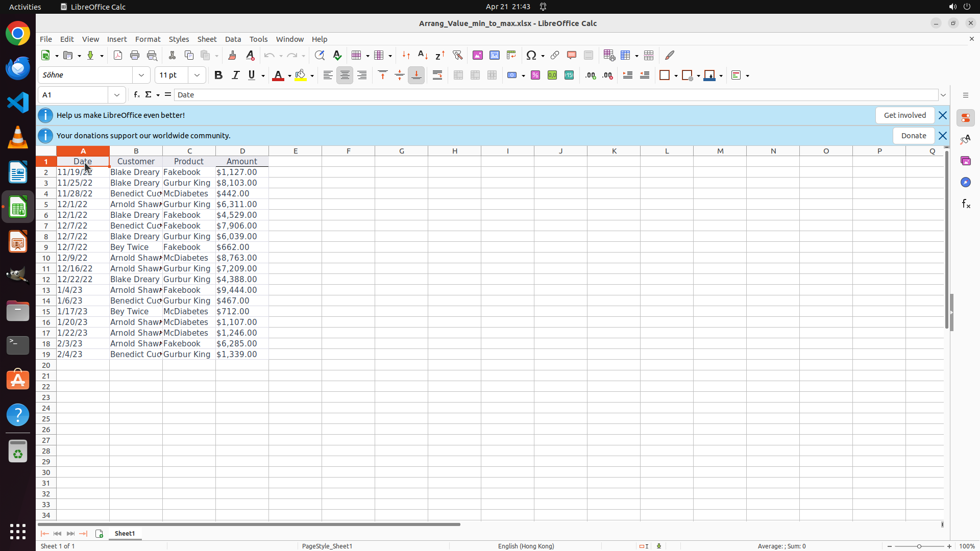Viewport: 980px width, 551px height.
Task: Click the Merge and Center Cells icon
Action: [x=458, y=76]
